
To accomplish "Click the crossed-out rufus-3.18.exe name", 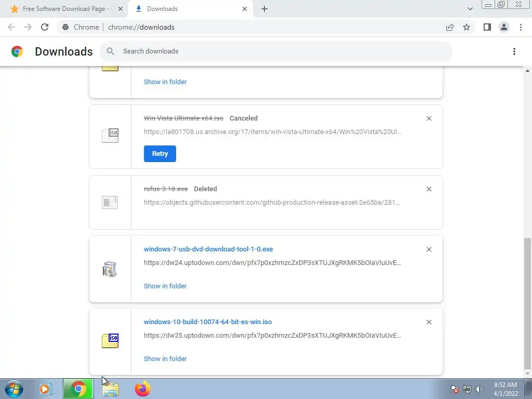I will [x=166, y=189].
